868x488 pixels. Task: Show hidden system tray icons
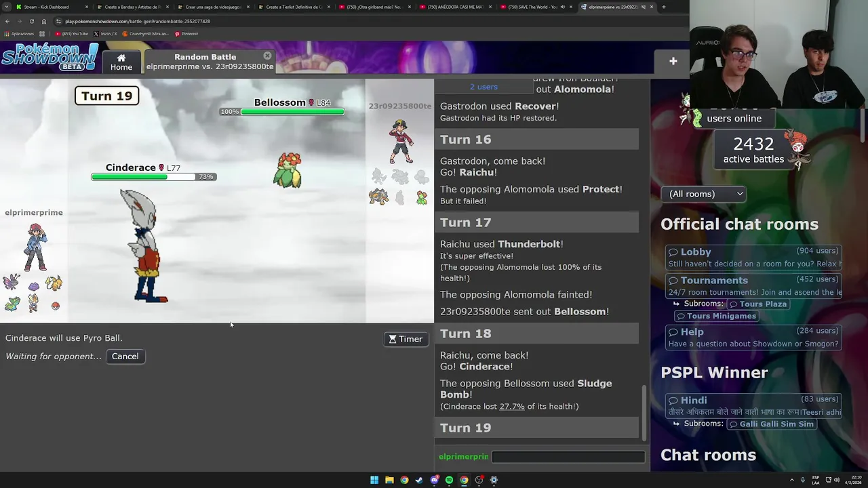coord(793,480)
